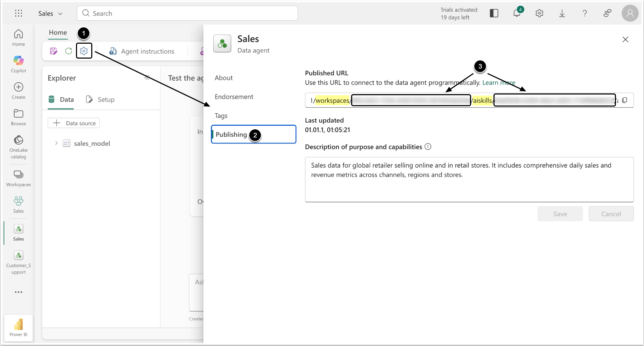Open the Tags settings section
Image resolution: width=644 pixels, height=346 pixels.
coord(221,116)
